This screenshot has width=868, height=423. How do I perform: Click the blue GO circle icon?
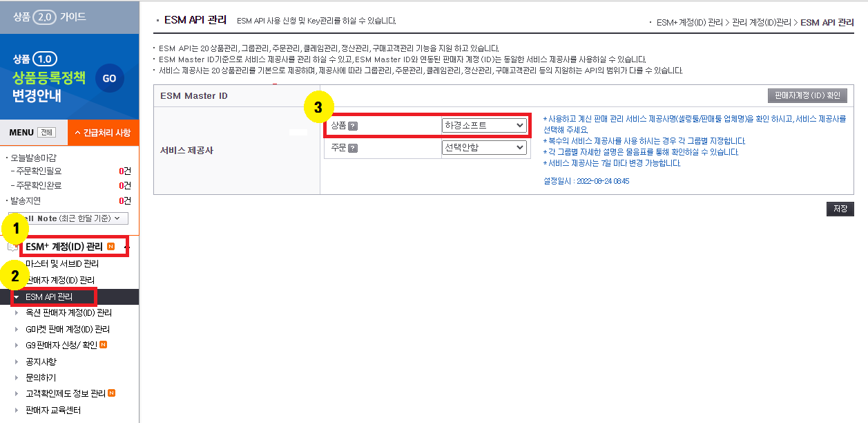[109, 79]
